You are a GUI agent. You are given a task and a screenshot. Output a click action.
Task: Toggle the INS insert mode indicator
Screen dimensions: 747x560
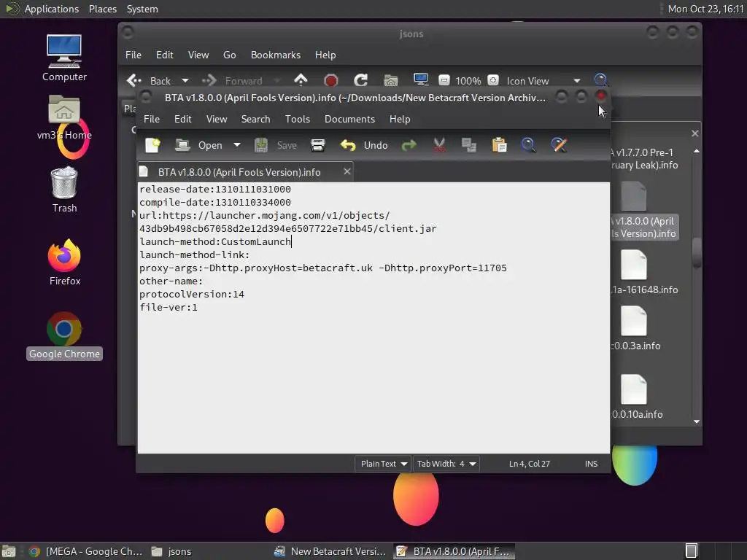pyautogui.click(x=591, y=463)
